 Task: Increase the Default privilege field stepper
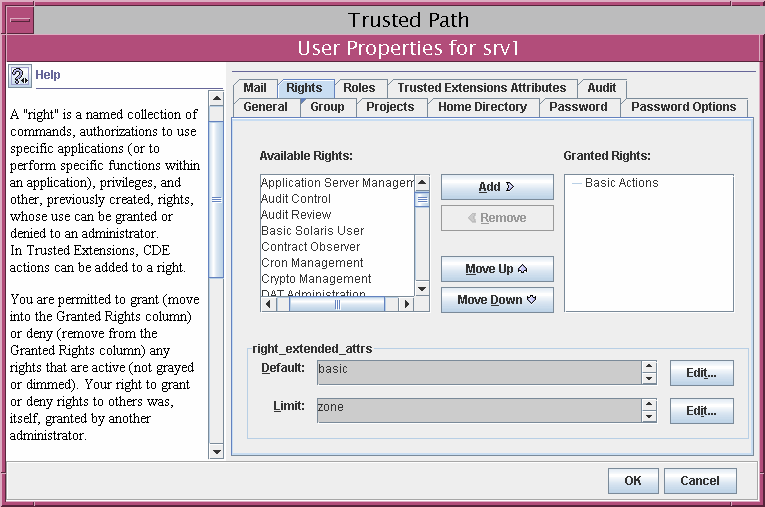(x=649, y=366)
